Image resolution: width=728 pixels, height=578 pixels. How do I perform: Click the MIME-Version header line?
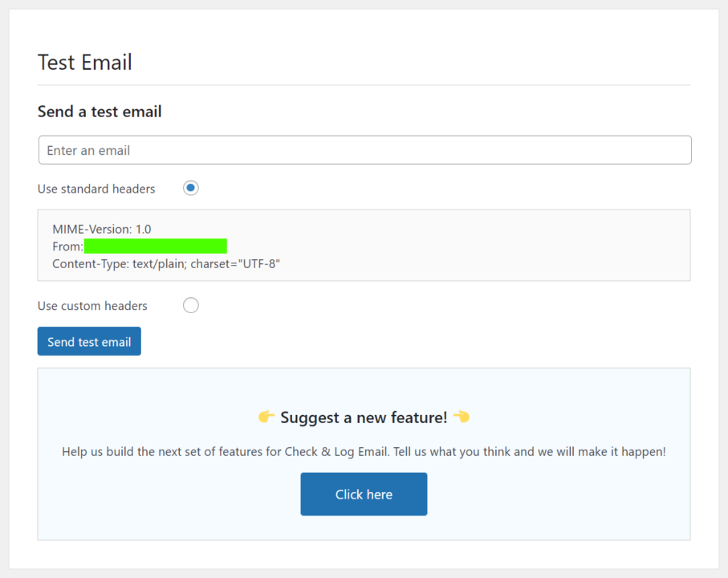click(x=101, y=229)
